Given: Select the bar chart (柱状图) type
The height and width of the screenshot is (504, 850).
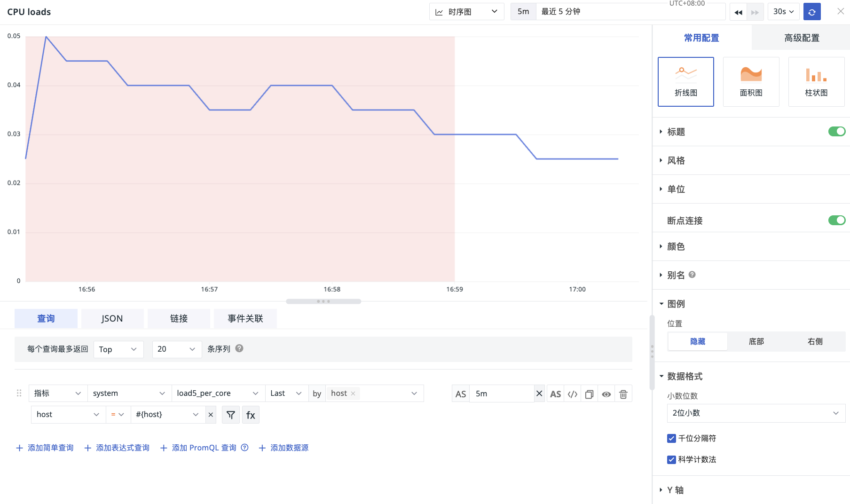Looking at the screenshot, I should [x=816, y=82].
